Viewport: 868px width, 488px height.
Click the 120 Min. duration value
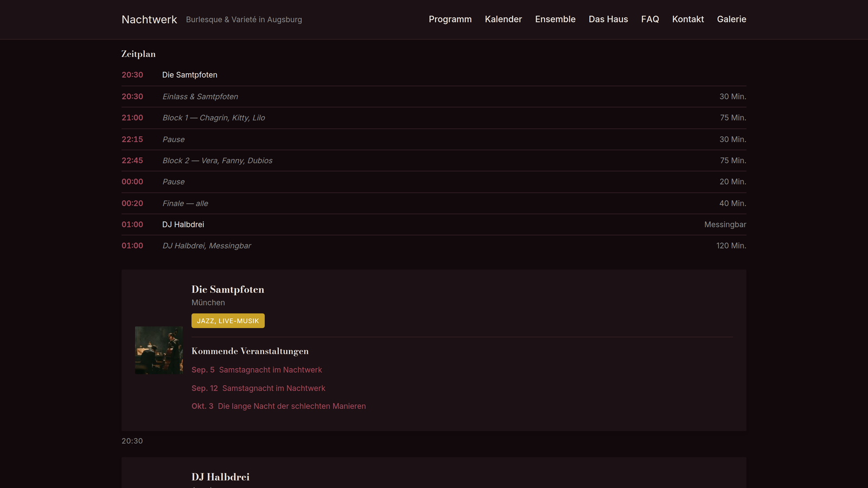click(731, 246)
